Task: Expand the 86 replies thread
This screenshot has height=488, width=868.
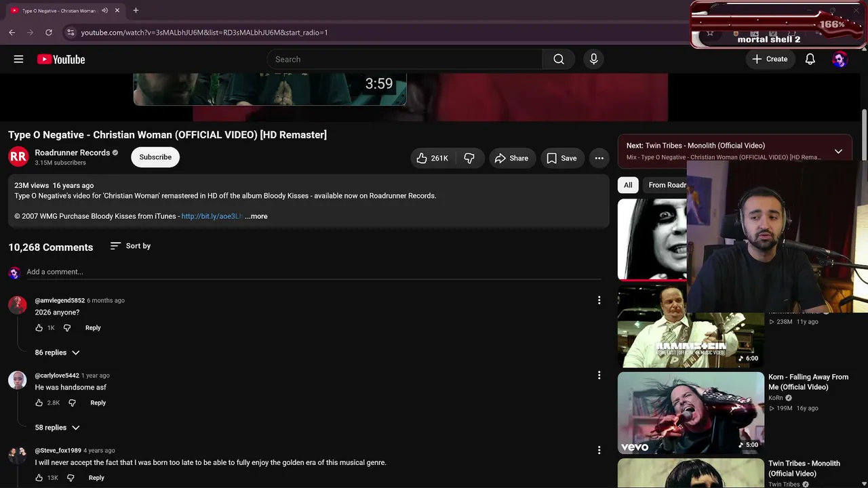Action: (x=57, y=352)
